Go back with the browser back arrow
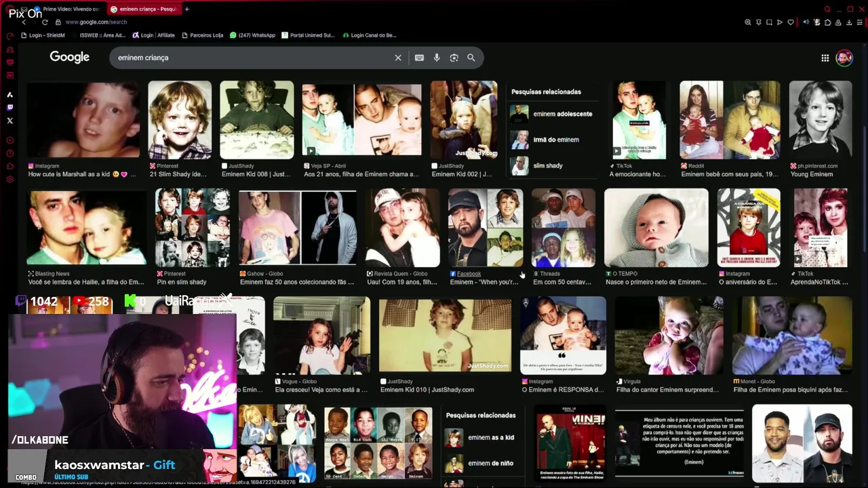Viewport: 868px width, 488px height. (24, 22)
